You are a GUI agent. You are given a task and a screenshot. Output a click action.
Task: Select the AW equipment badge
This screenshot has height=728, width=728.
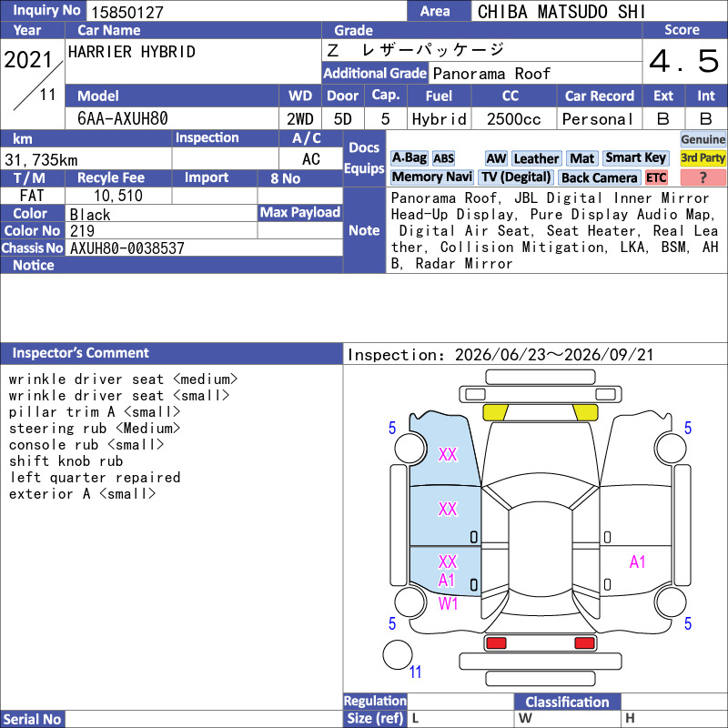tap(496, 158)
